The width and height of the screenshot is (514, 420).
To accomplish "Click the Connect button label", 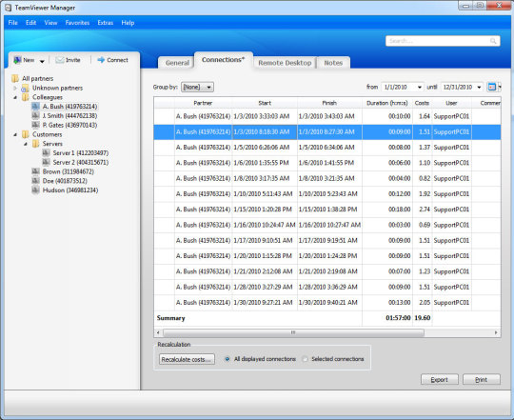I will 117,60.
